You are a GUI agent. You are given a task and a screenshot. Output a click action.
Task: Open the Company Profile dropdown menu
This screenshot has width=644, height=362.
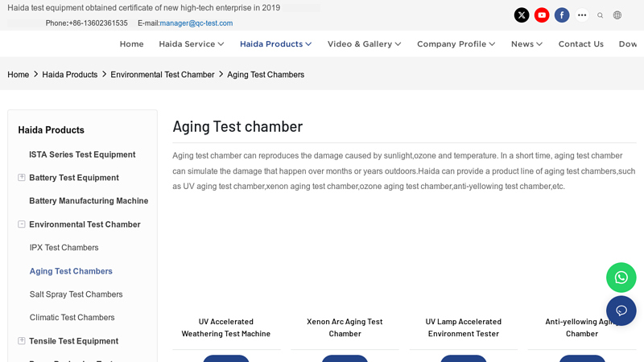456,44
